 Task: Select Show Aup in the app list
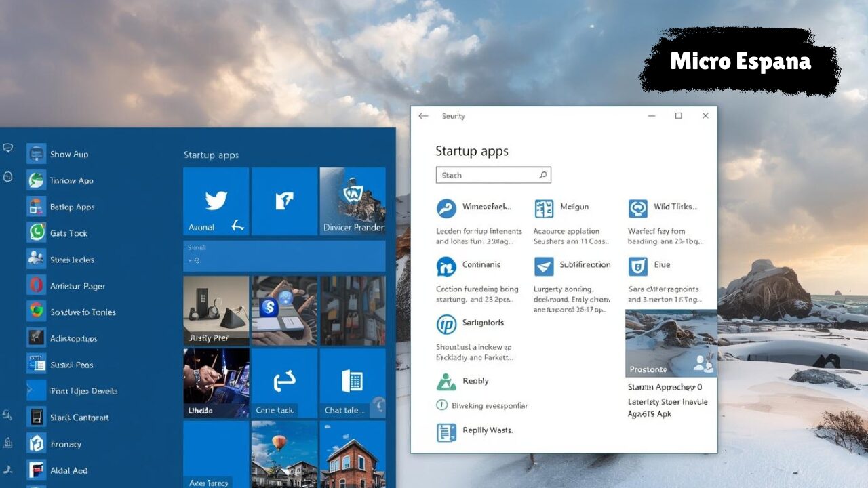pyautogui.click(x=68, y=155)
